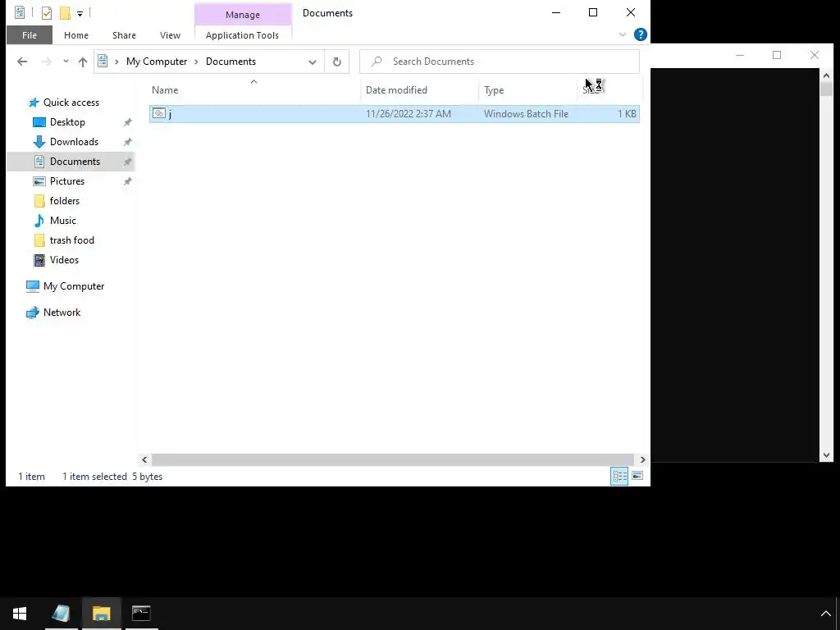Switch to the View ribbon tab

click(x=170, y=35)
